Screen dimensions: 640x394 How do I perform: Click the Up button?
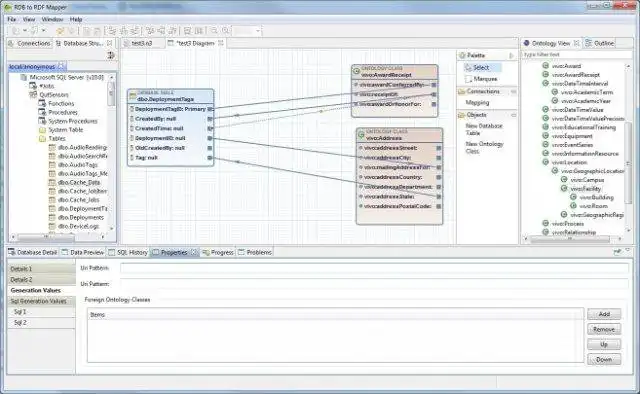tap(604, 344)
